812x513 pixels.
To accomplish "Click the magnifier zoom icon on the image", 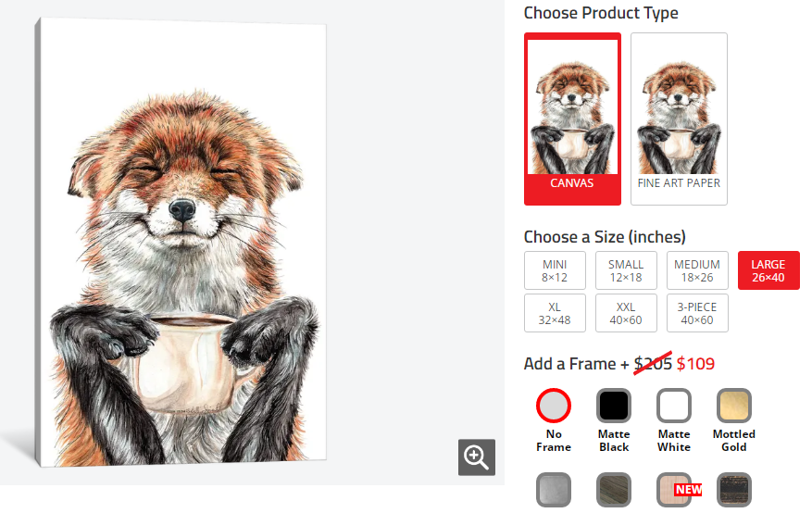I will click(477, 457).
